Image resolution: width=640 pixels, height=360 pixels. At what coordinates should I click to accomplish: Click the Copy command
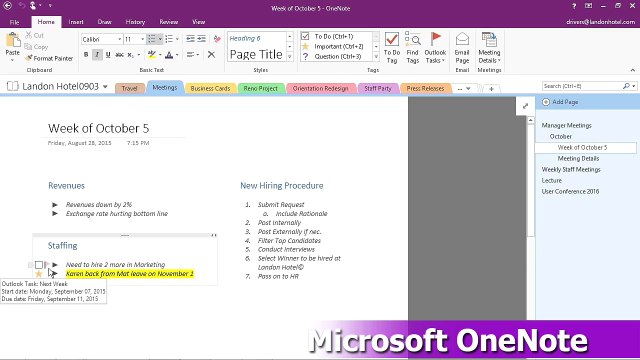[36, 47]
